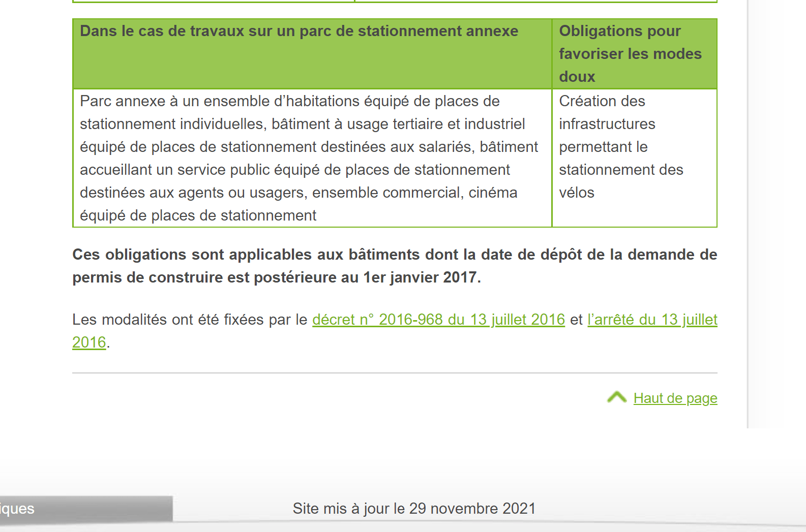The image size is (806, 532).
Task: Click table cell starting 'Parc annexe à un ensemble d'habitations'
Action: pos(312,158)
